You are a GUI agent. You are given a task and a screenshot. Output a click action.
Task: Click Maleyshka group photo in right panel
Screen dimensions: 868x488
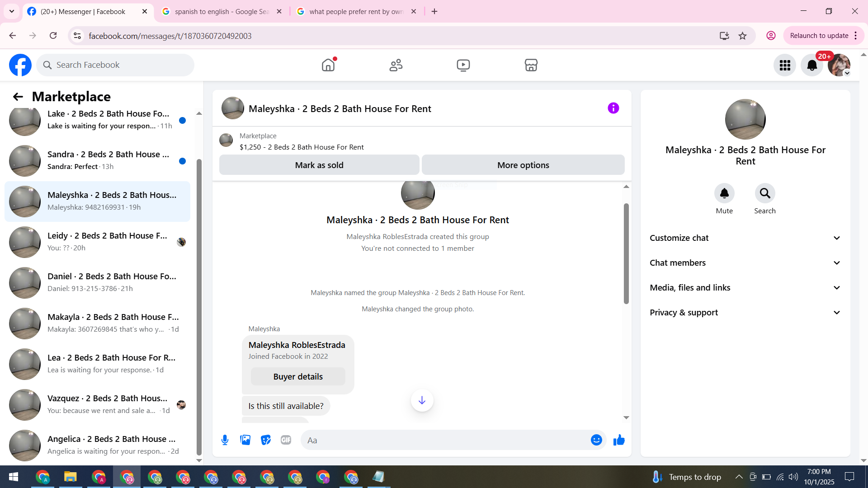[745, 119]
